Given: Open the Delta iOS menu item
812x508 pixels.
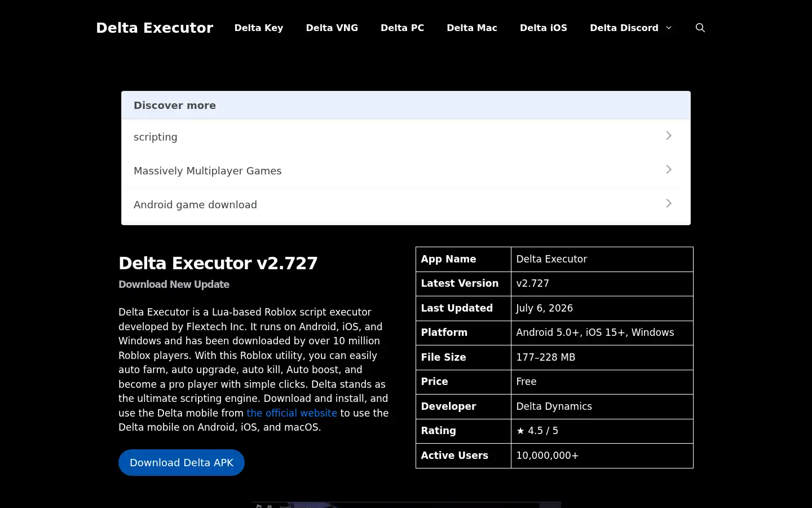Looking at the screenshot, I should point(544,28).
